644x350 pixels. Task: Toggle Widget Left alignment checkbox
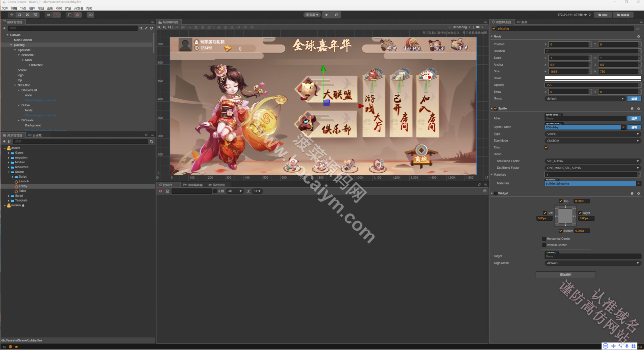click(545, 213)
